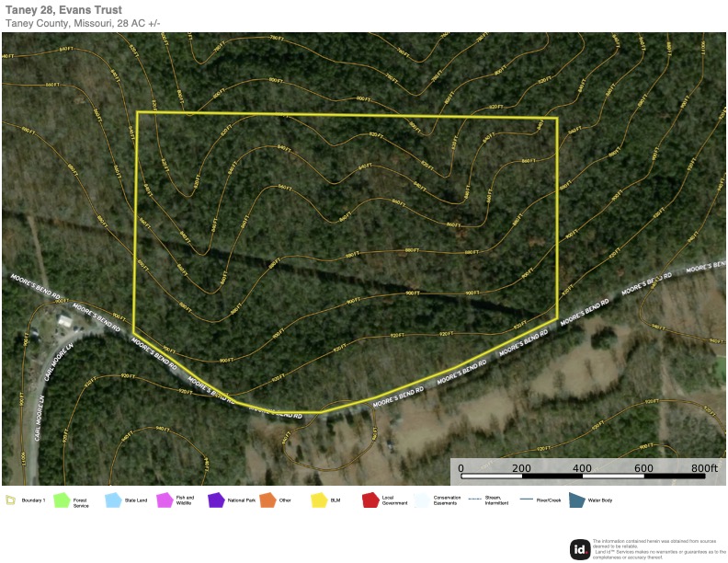Select the purple National Park legend icon
Image resolution: width=728 pixels, height=563 pixels.
(x=216, y=500)
